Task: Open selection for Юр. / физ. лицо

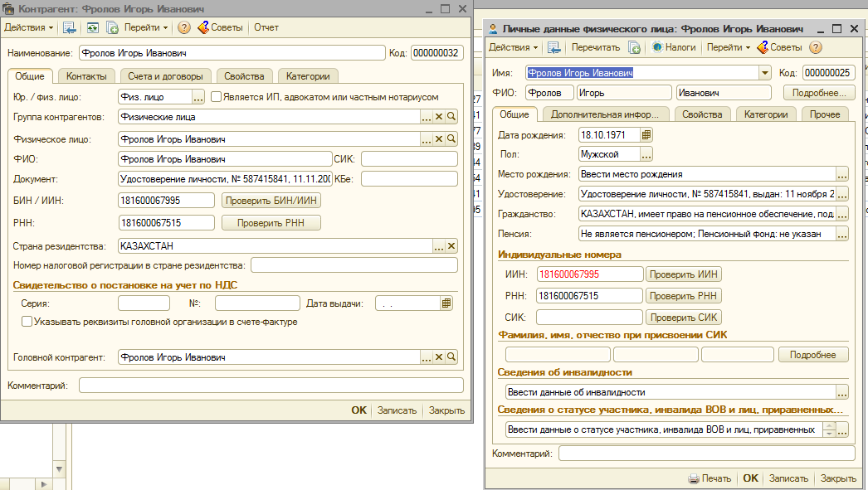Action: point(198,97)
